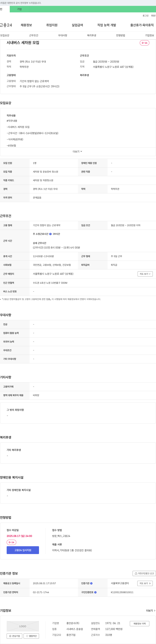This screenshot has width=156, height=644.
Task: Jump to the 복리후생 section tab
Action: (x=91, y=35)
